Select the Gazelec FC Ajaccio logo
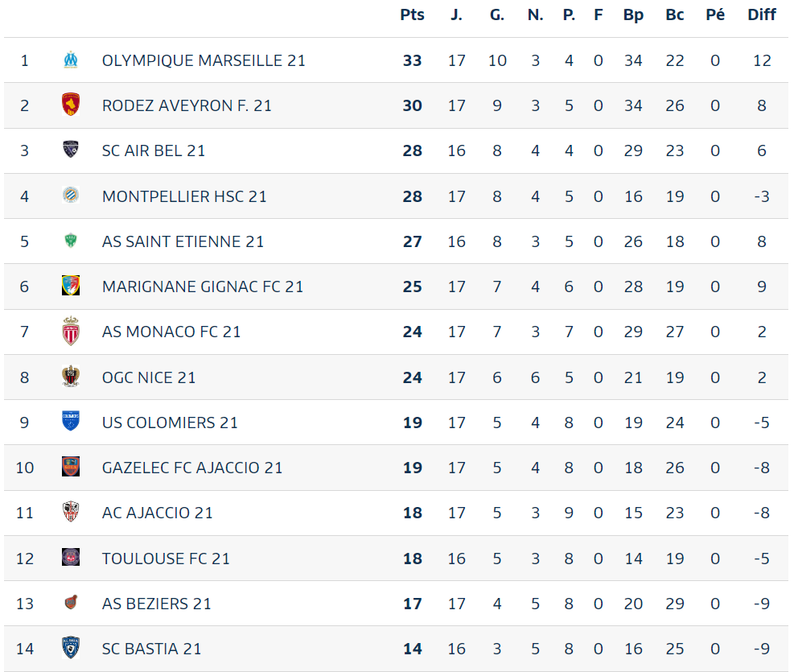The image size is (794, 672). pos(71,467)
